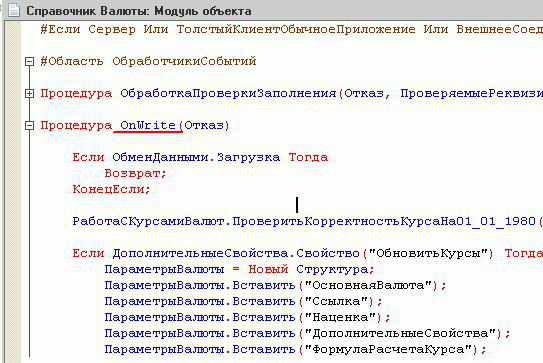
Task: Click 'Загрузка' property after ОбменДанными
Action: (x=248, y=157)
